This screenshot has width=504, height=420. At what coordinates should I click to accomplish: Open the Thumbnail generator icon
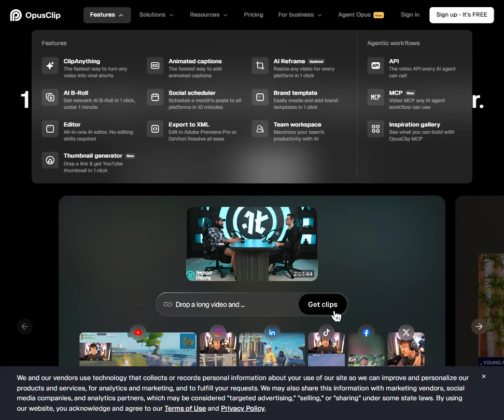(x=50, y=160)
